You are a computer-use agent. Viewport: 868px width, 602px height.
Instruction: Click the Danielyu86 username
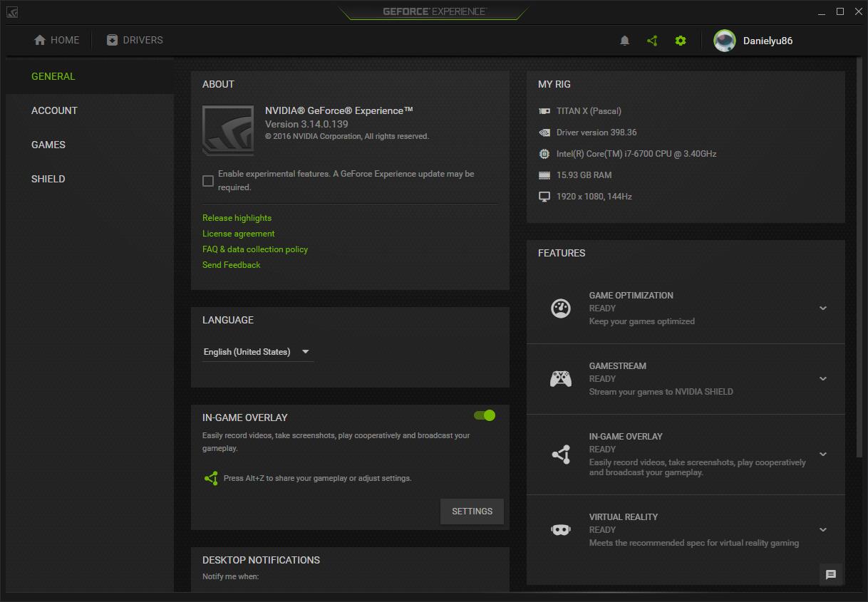[x=768, y=41]
